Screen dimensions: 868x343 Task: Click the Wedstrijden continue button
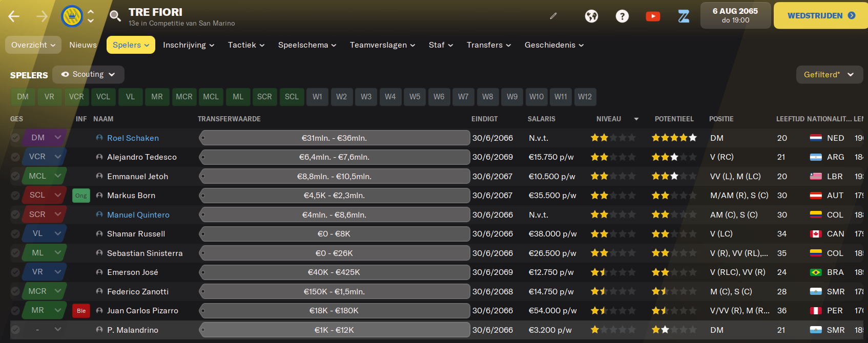point(821,15)
